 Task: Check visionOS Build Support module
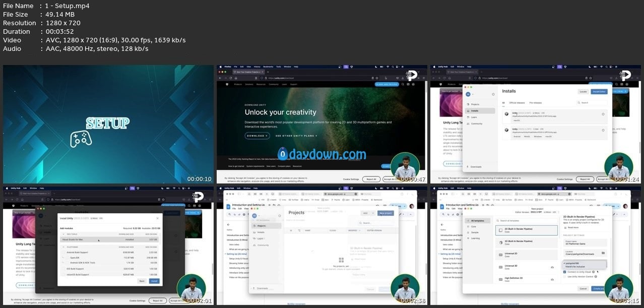tap(63, 275)
